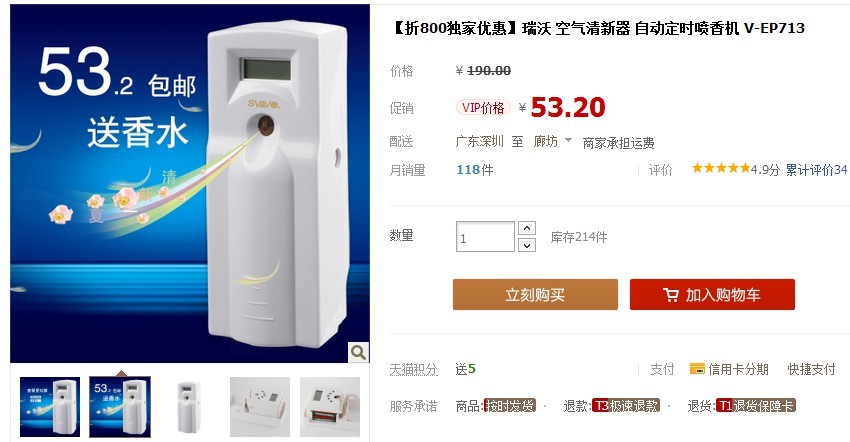Click the magnifier zoom icon on product image
Viewport: 850px width, 442px height.
pyautogui.click(x=358, y=353)
